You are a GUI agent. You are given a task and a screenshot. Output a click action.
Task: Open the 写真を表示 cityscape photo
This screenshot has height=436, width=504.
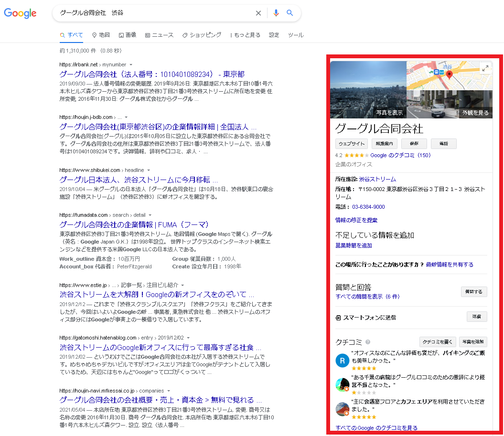[368, 90]
